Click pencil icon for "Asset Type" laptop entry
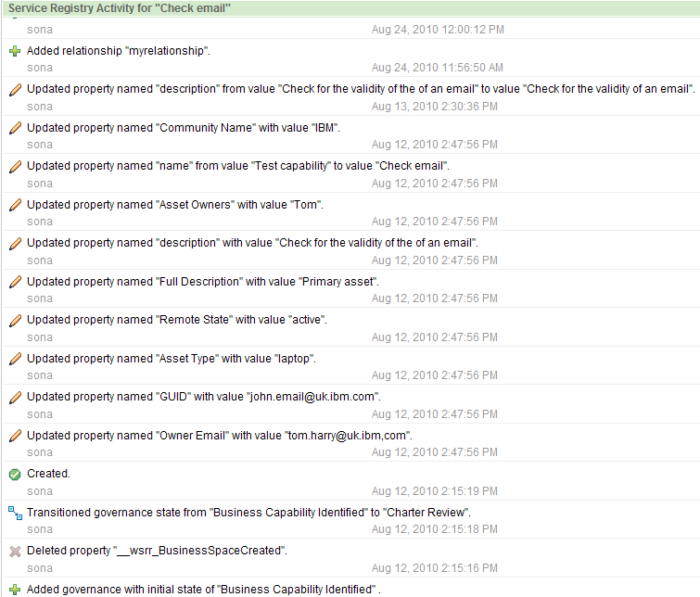The image size is (700, 597). [14, 359]
